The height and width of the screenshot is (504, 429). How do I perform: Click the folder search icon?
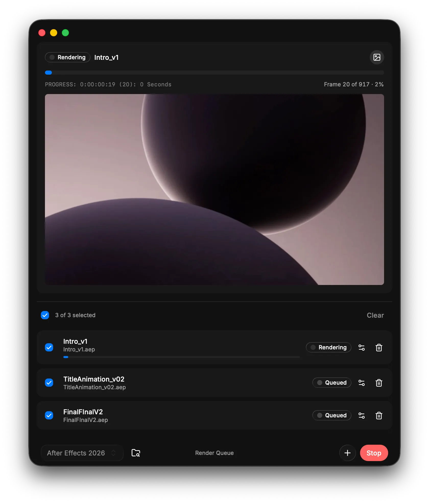point(136,453)
